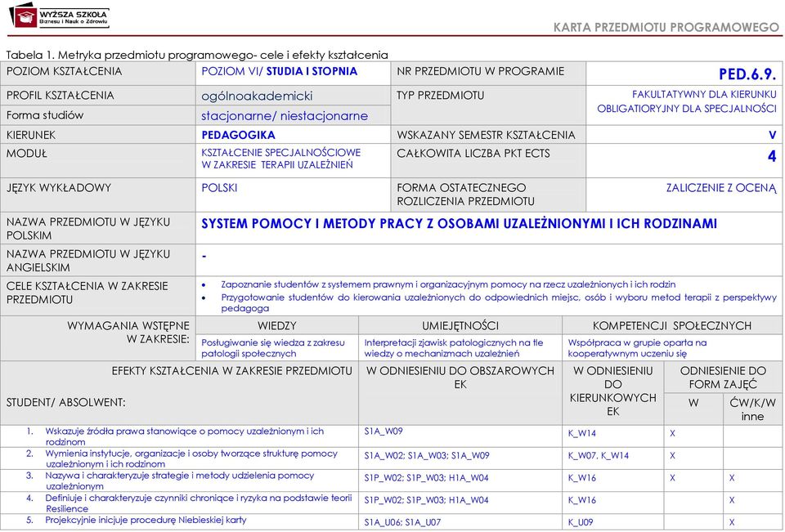Select 'ODNIESIENIE DO FORM ZAJĘĆ' header

(722, 378)
